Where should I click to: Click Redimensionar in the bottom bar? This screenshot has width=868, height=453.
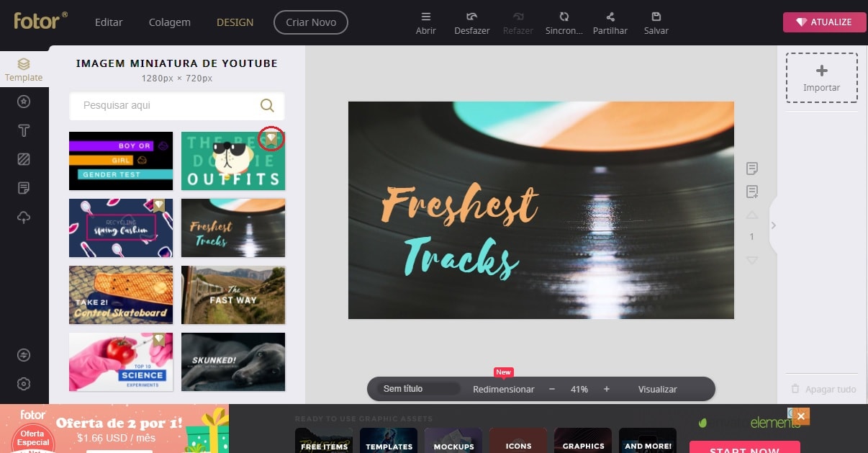tap(504, 389)
